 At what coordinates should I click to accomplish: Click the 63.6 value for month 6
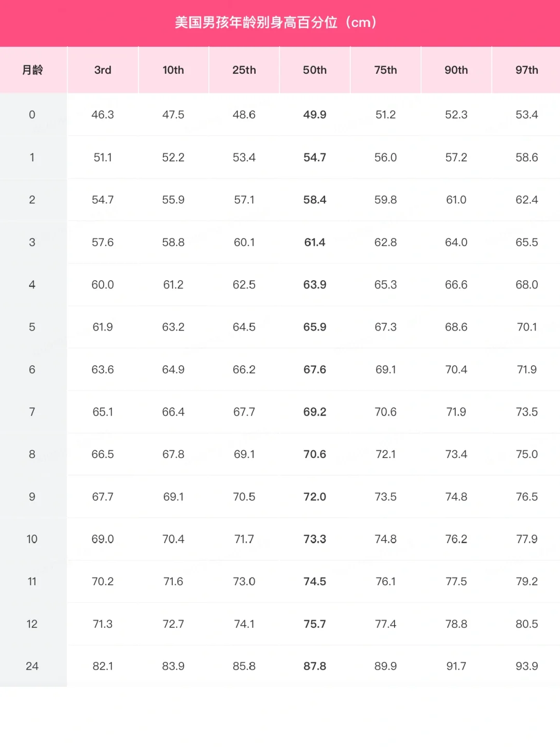point(103,370)
